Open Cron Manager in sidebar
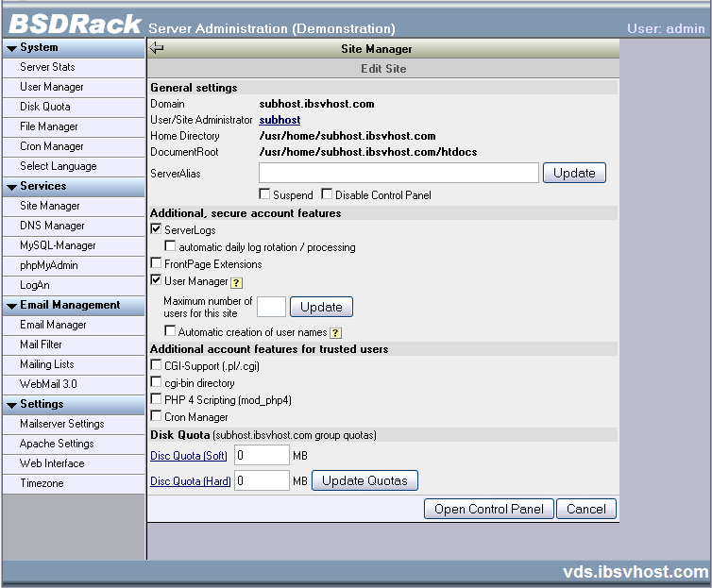 [x=74, y=146]
